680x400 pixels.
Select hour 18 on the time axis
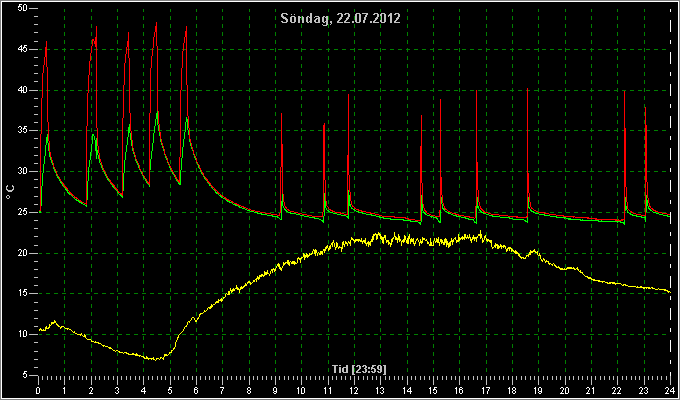512,390
